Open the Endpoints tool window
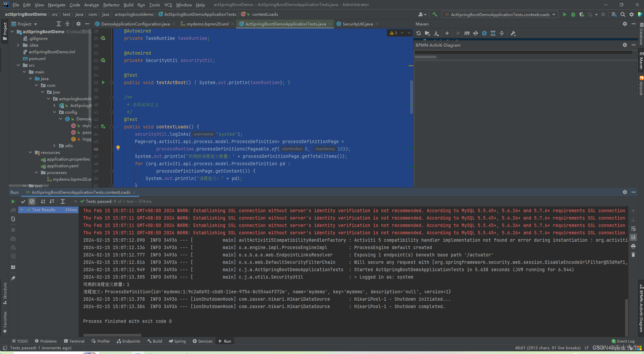 [128, 341]
